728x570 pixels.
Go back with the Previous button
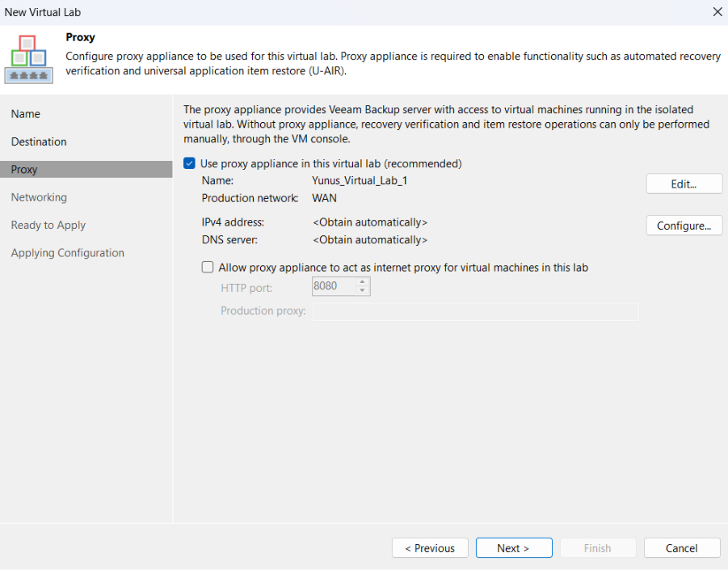pyautogui.click(x=430, y=548)
